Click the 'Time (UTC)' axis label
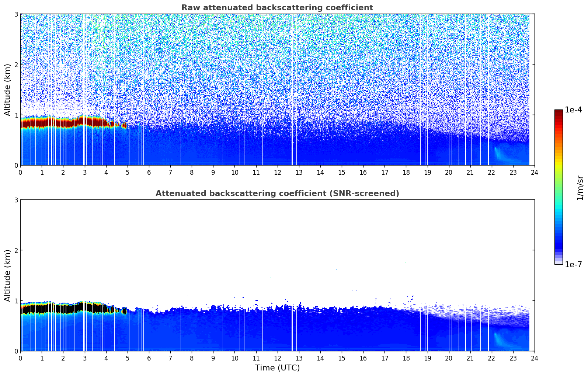Screen dimensions: 588x376 [277, 368]
